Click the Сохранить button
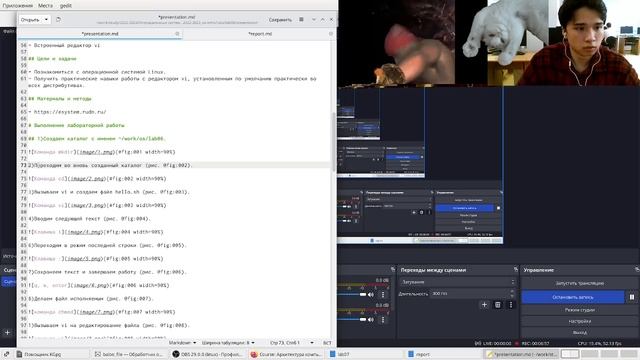The height and width of the screenshot is (360, 640). click(x=280, y=20)
